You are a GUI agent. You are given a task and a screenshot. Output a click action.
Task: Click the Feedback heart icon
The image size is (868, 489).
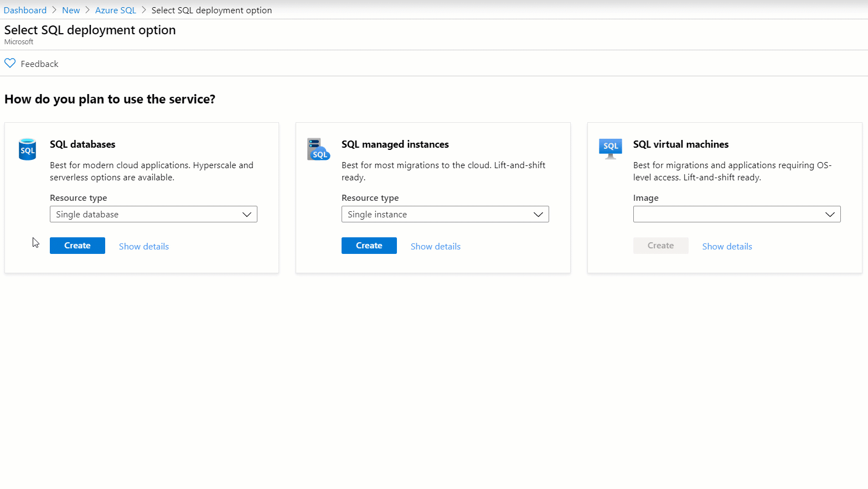(x=10, y=63)
